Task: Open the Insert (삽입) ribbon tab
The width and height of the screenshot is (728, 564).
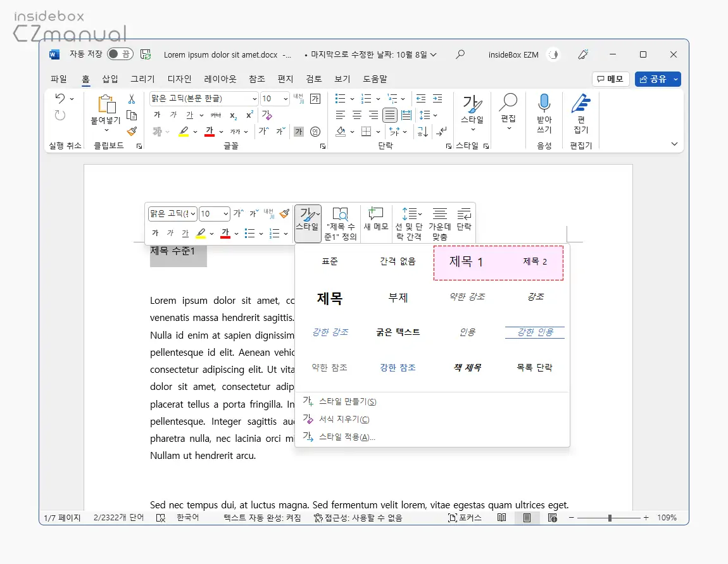Action: coord(110,79)
